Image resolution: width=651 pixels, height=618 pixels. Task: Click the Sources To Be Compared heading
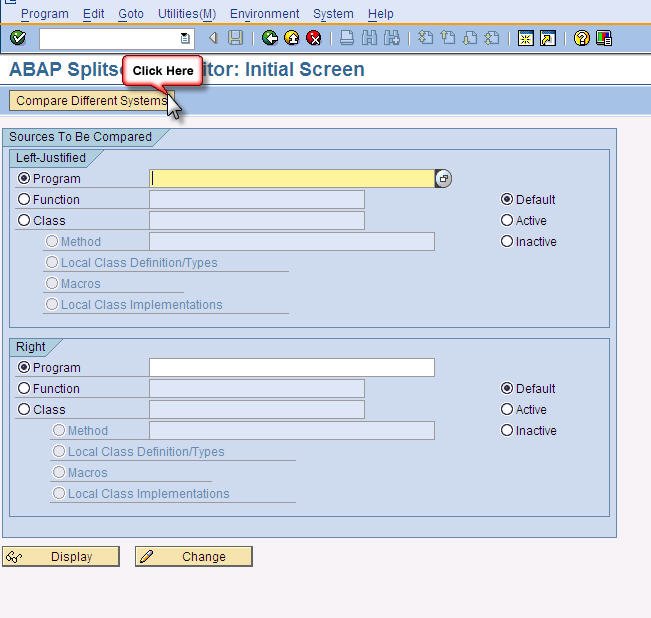click(x=81, y=137)
